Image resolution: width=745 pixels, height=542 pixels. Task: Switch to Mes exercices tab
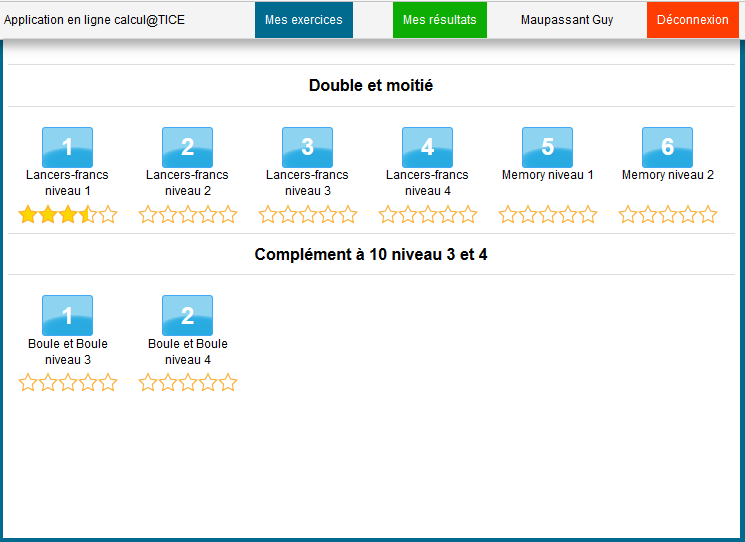point(303,20)
